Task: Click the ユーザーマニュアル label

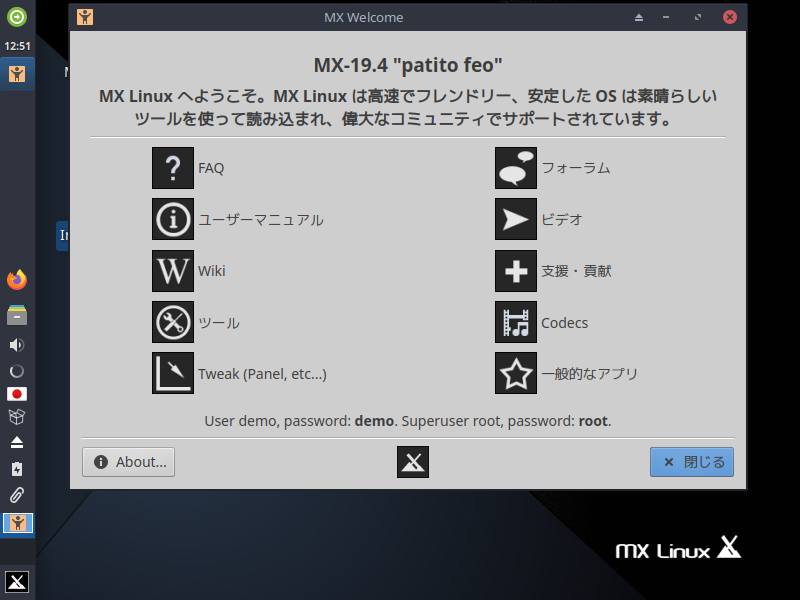Action: tap(261, 220)
